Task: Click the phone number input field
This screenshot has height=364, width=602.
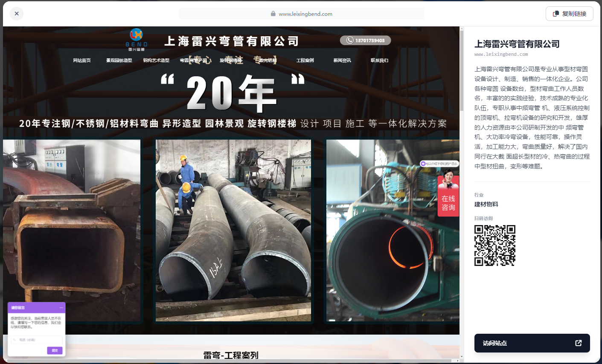Action: pyautogui.click(x=37, y=340)
